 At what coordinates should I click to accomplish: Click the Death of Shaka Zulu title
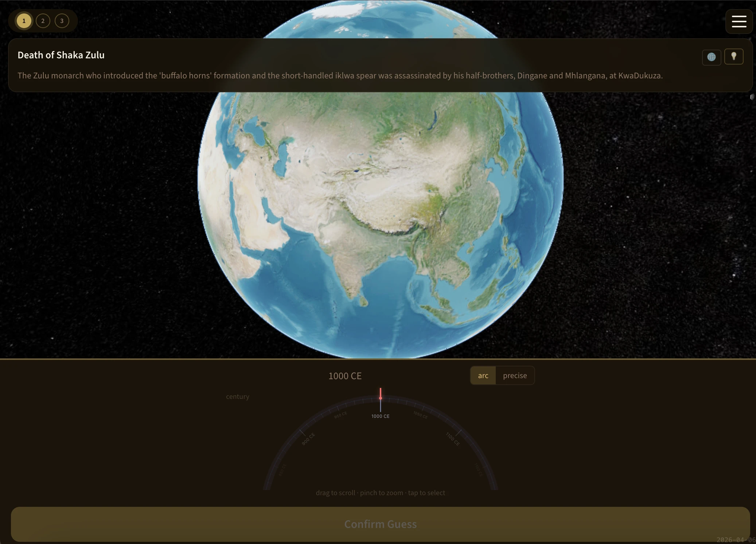coord(61,55)
